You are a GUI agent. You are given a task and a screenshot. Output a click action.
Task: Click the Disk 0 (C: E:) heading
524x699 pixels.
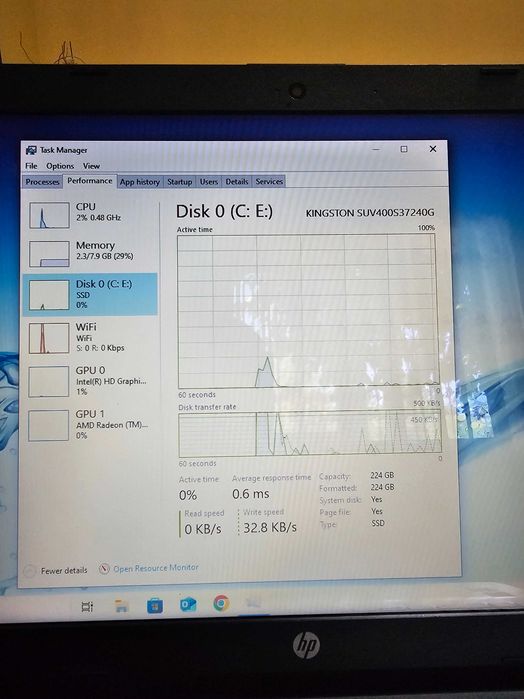[224, 211]
